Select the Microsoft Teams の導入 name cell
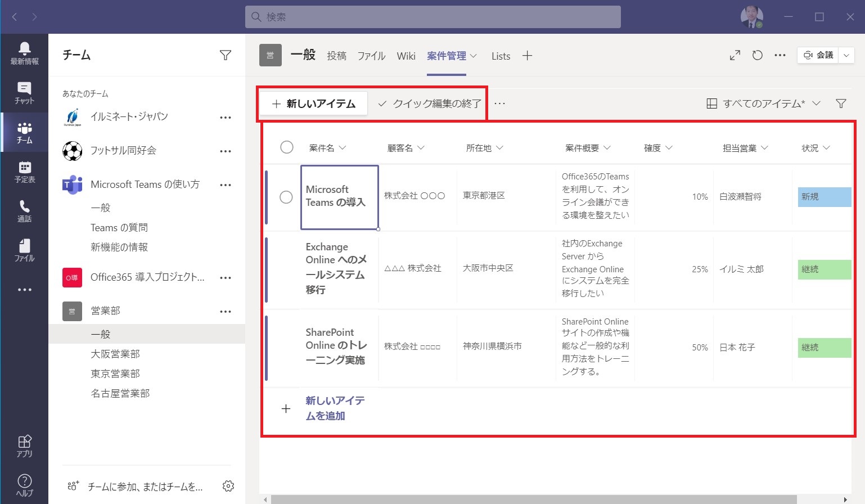Image resolution: width=865 pixels, height=504 pixels. pyautogui.click(x=339, y=197)
